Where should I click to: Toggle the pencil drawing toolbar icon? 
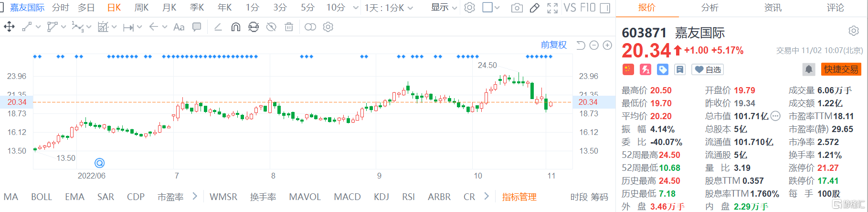pyautogui.click(x=535, y=8)
